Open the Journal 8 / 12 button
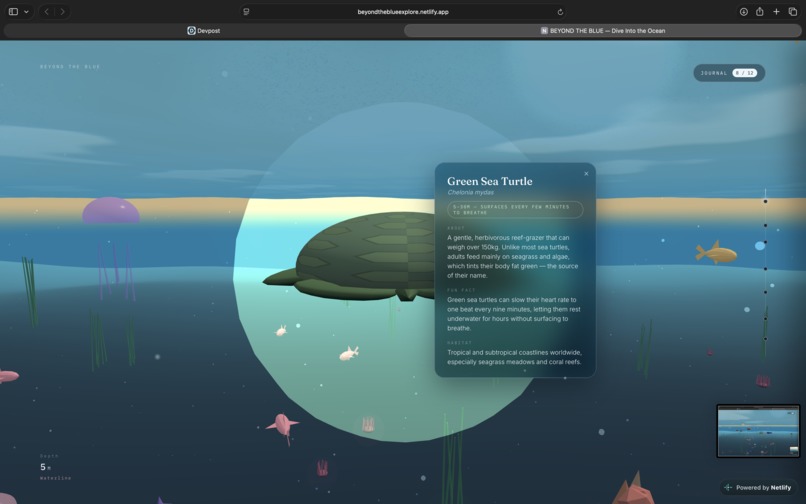This screenshot has width=806, height=504. point(729,73)
